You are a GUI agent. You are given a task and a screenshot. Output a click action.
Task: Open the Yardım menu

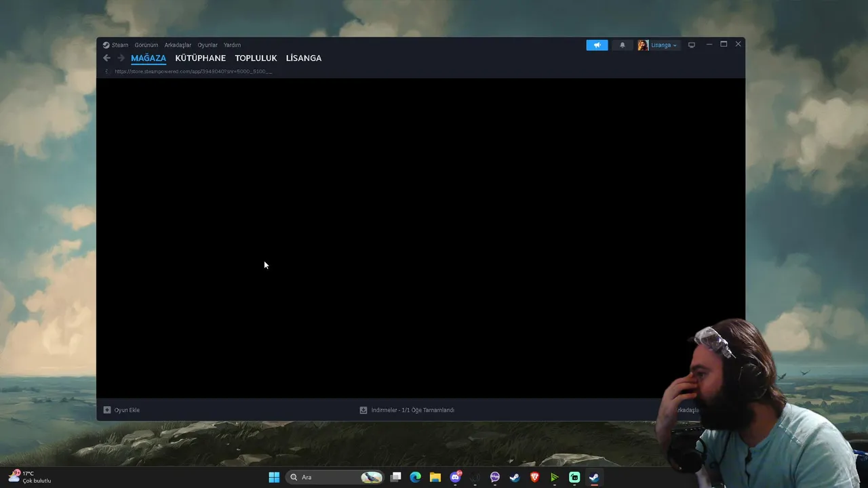[232, 45]
